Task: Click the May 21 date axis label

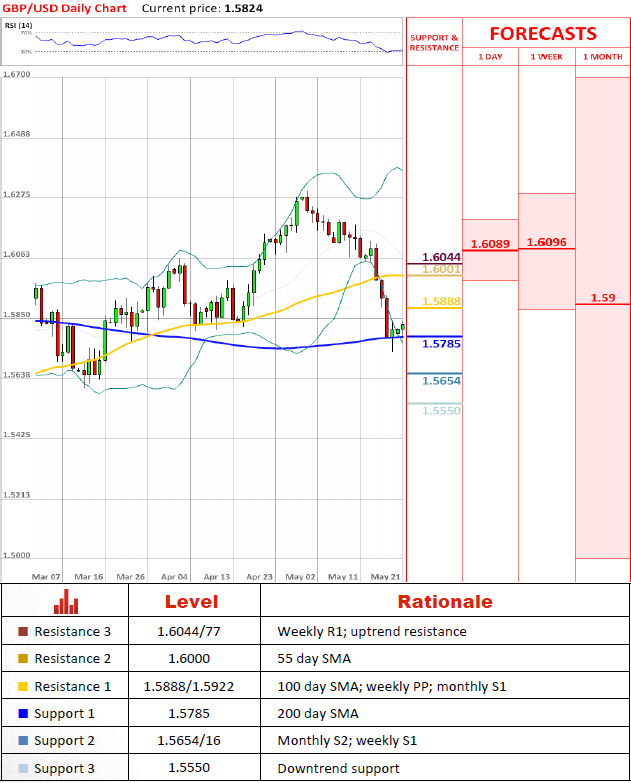Action: 385,577
